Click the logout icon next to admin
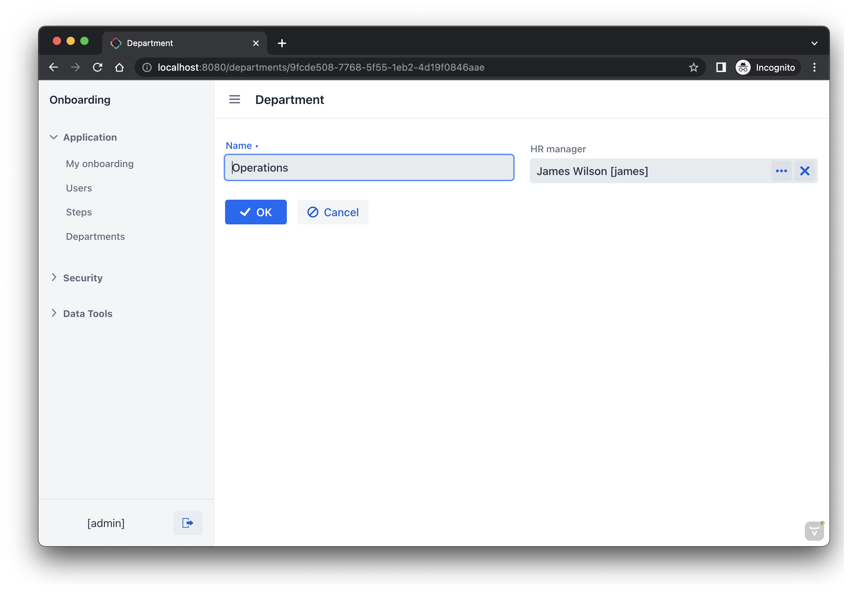The width and height of the screenshot is (868, 597). (188, 523)
